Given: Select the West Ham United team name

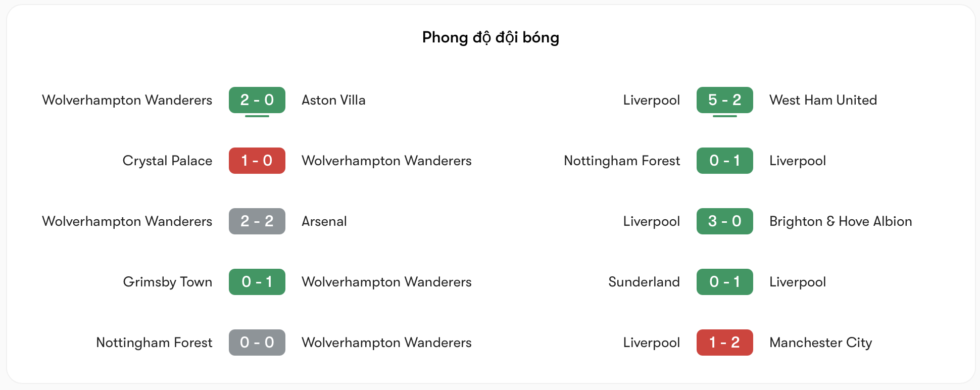Looking at the screenshot, I should (x=823, y=100).
